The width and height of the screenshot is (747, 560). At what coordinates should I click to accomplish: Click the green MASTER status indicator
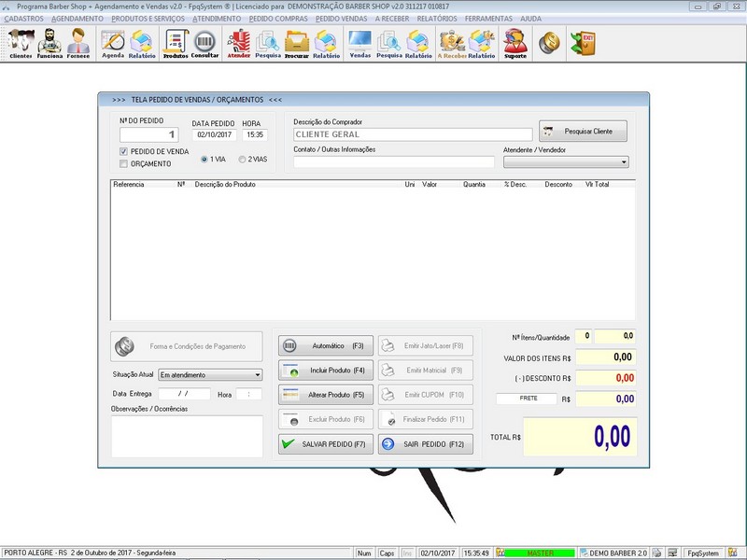[540, 553]
